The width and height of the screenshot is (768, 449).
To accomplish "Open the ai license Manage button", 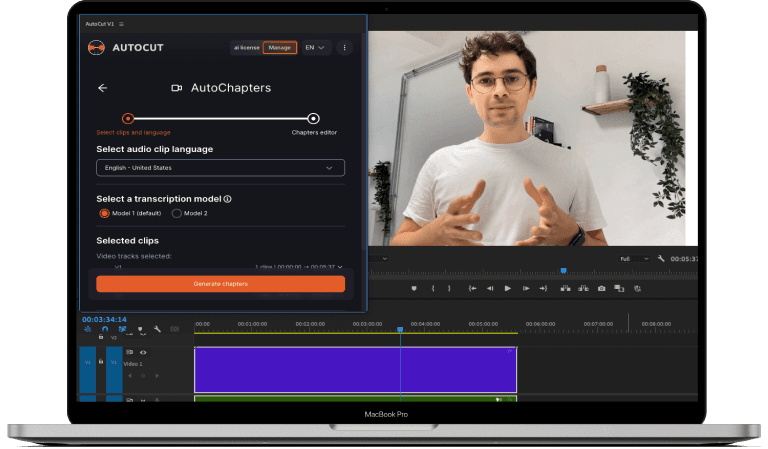I will [x=280, y=47].
